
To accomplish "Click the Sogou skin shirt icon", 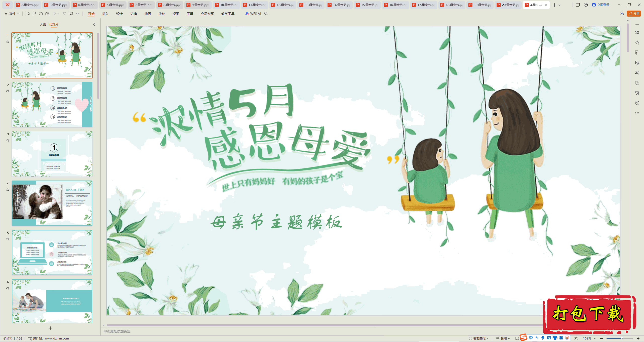I will tap(555, 338).
